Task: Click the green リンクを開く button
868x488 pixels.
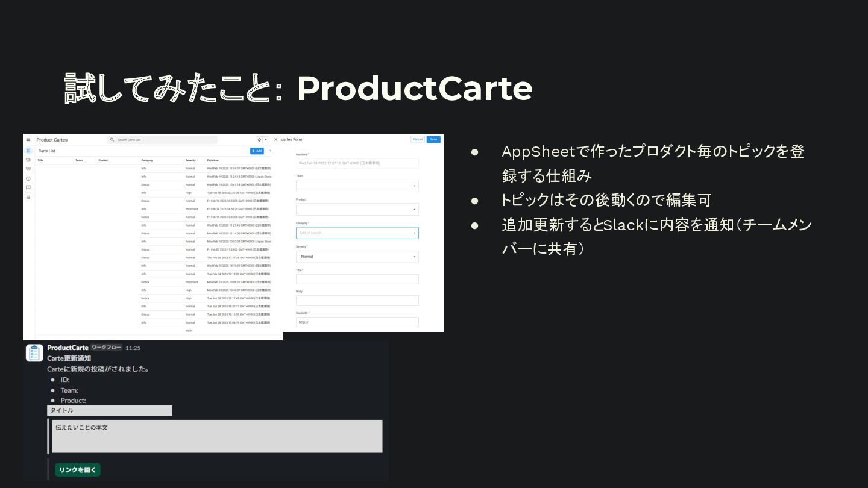Action: coord(78,470)
